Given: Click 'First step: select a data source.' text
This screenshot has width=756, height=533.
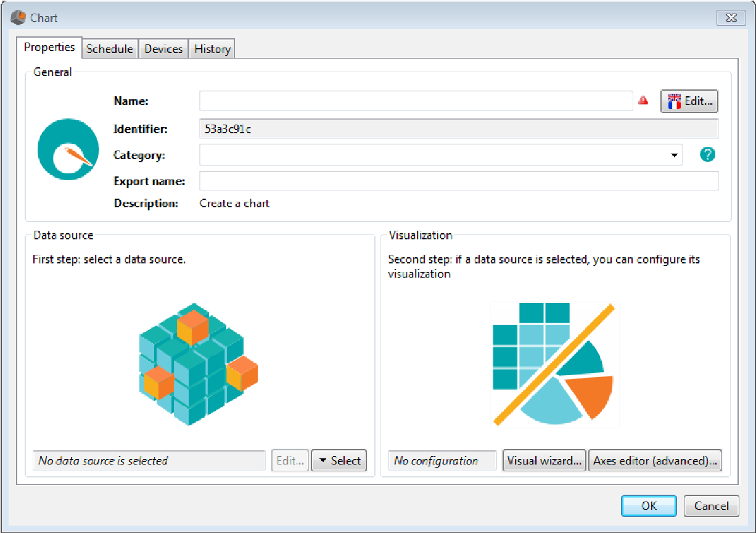Looking at the screenshot, I should click(x=109, y=260).
